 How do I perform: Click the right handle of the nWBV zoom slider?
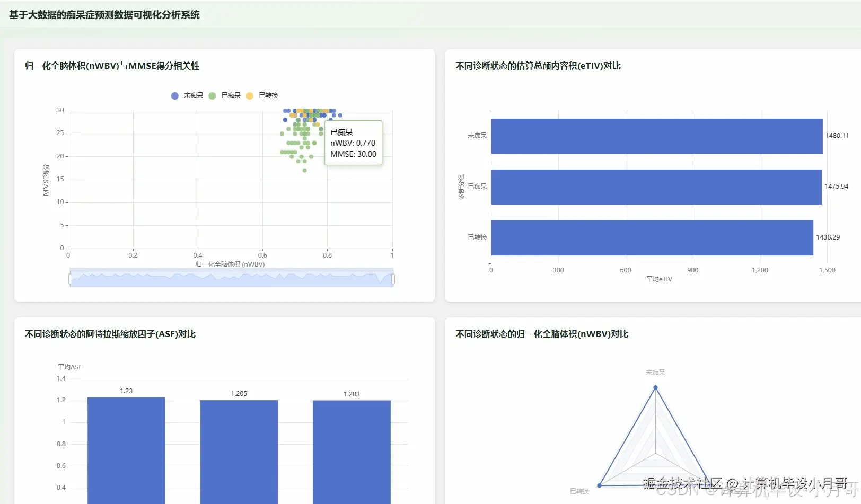click(x=393, y=279)
